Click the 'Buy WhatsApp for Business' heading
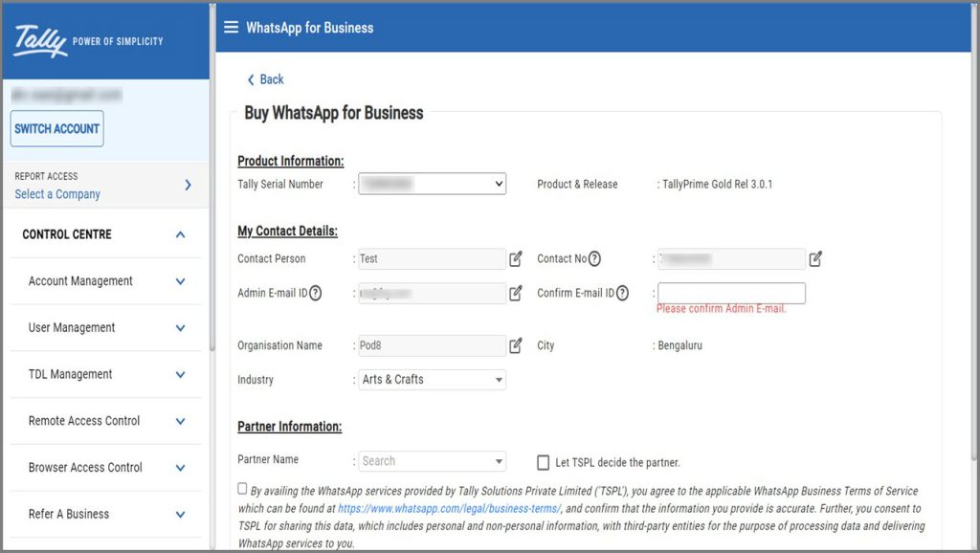This screenshot has height=553, width=980. (334, 113)
